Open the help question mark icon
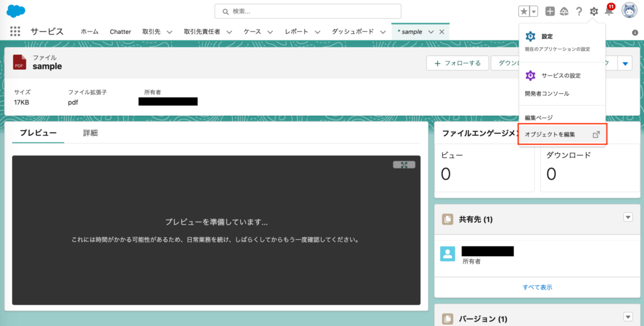644x326 pixels. click(579, 11)
